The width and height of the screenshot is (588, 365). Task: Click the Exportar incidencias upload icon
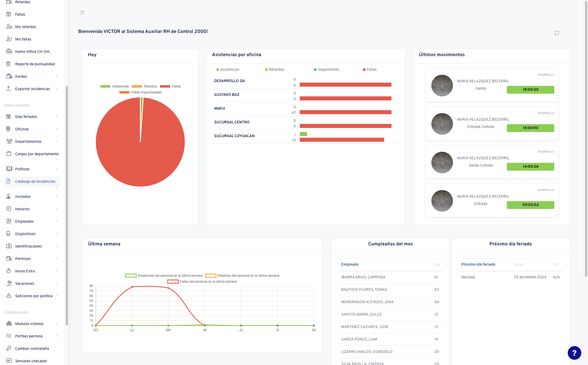(9, 89)
